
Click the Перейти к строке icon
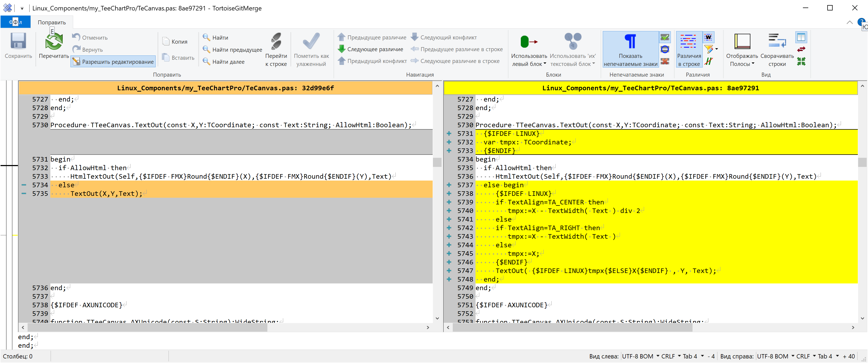pyautogui.click(x=276, y=42)
